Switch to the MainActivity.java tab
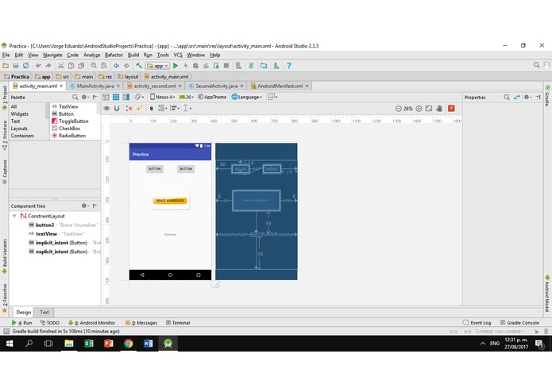Viewport: 552px width, 392px height. (x=95, y=86)
